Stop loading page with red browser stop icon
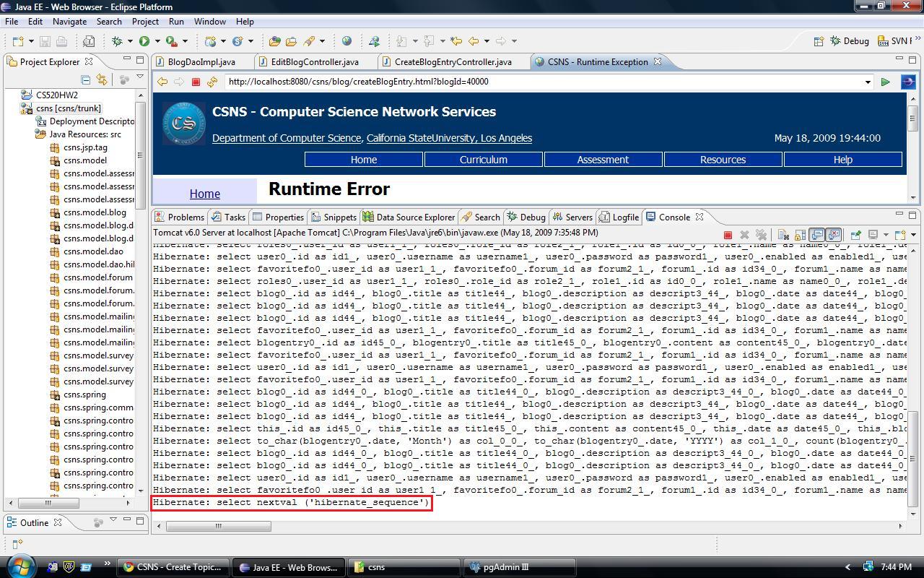Viewport: 924px width, 578px height. pos(196,82)
